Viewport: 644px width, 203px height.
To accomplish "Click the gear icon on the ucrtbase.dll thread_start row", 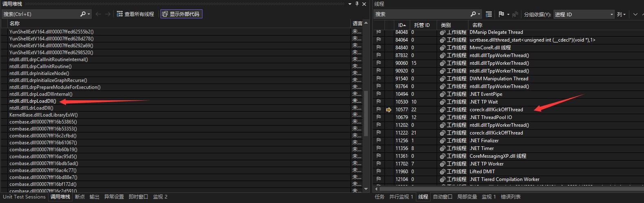I will pos(442,40).
